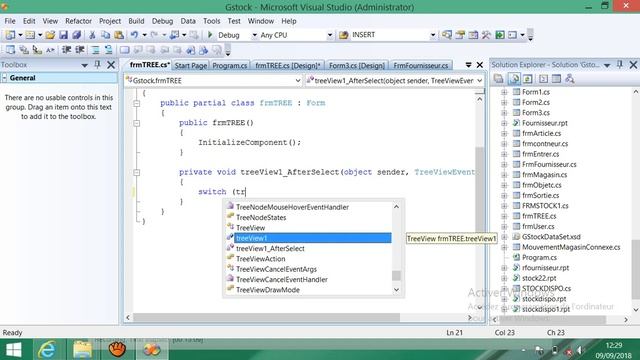Start debugging with the green play icon
The width and height of the screenshot is (640, 360).
(210, 35)
